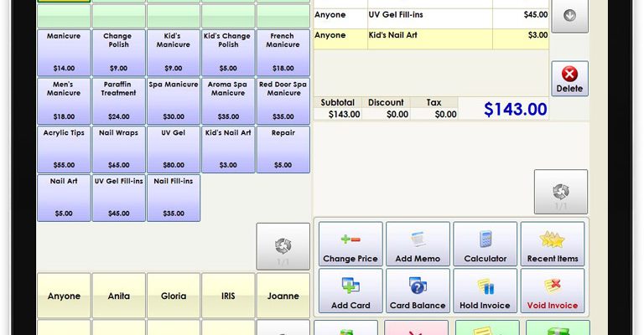The width and height of the screenshot is (644, 335).
Task: Add Nail Wraps service
Action: (118, 149)
